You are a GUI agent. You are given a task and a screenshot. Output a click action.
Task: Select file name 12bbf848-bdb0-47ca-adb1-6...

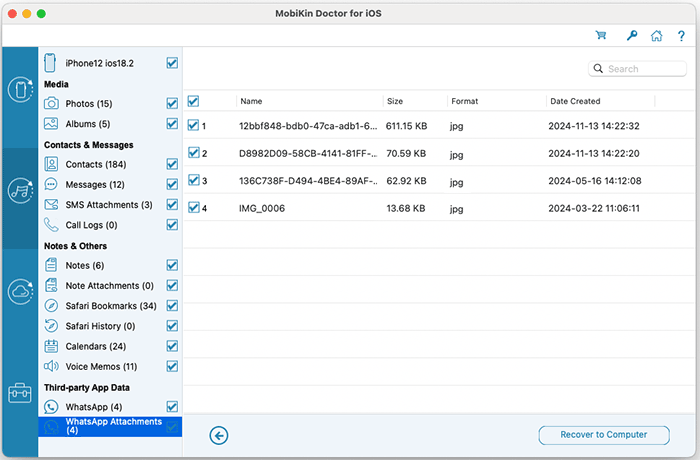(x=308, y=126)
